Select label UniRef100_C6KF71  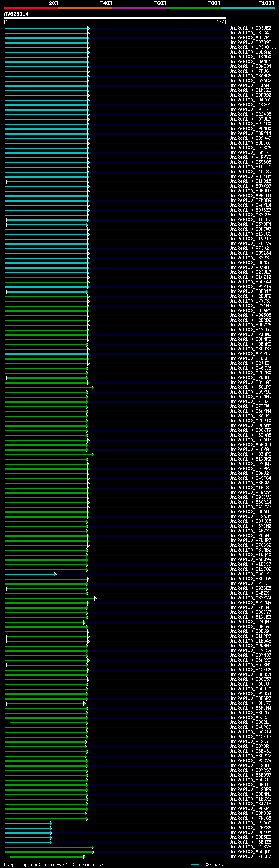point(250,152)
